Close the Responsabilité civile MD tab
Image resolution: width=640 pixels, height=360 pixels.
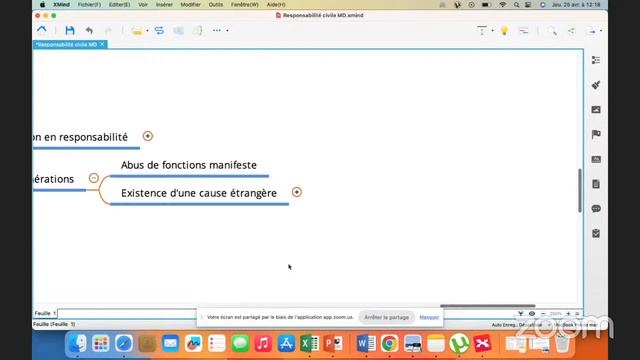coord(102,44)
